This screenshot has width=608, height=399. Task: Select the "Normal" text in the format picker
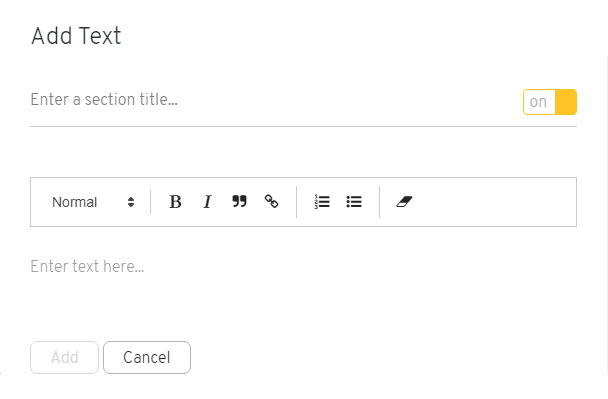point(74,202)
